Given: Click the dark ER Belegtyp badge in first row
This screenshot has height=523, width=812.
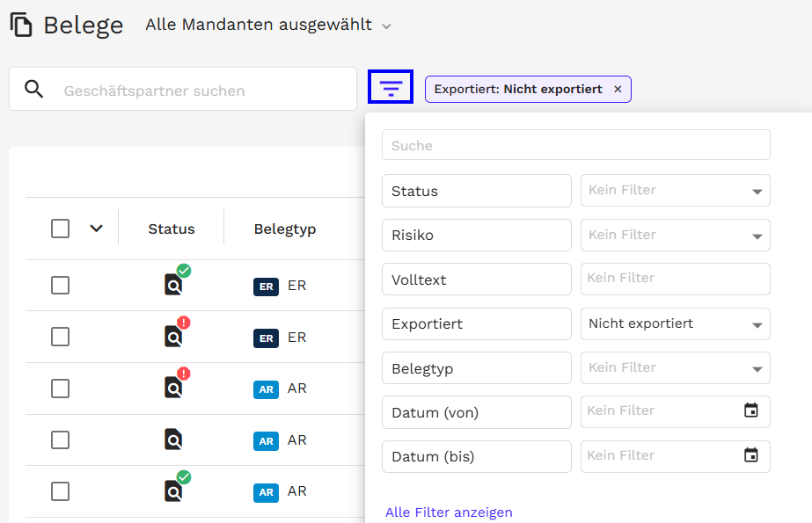Looking at the screenshot, I should coord(266,287).
